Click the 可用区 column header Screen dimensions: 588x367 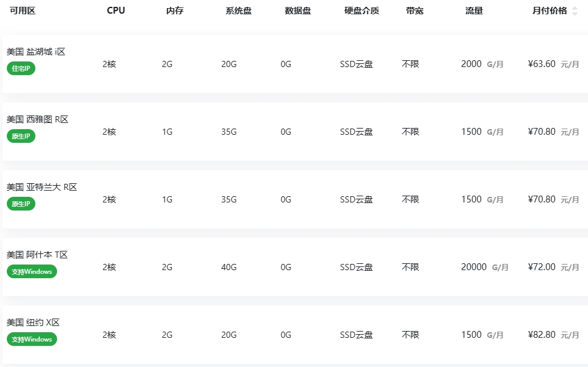22,11
